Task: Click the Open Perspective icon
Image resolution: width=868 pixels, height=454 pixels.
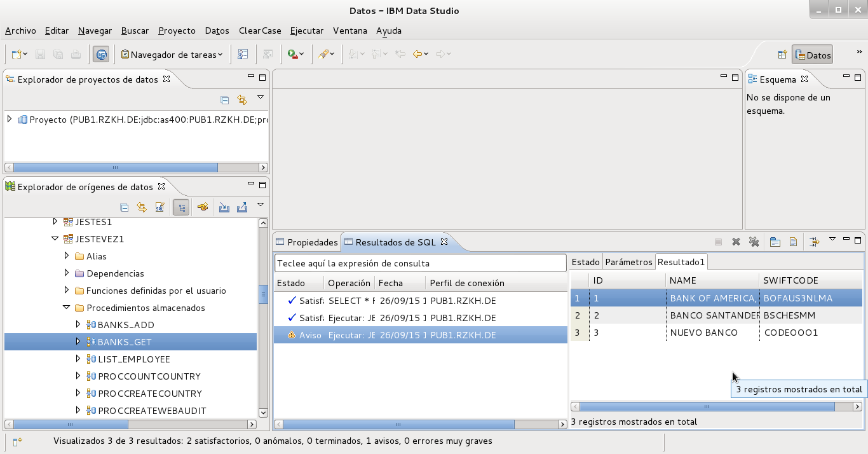Action: click(x=782, y=55)
